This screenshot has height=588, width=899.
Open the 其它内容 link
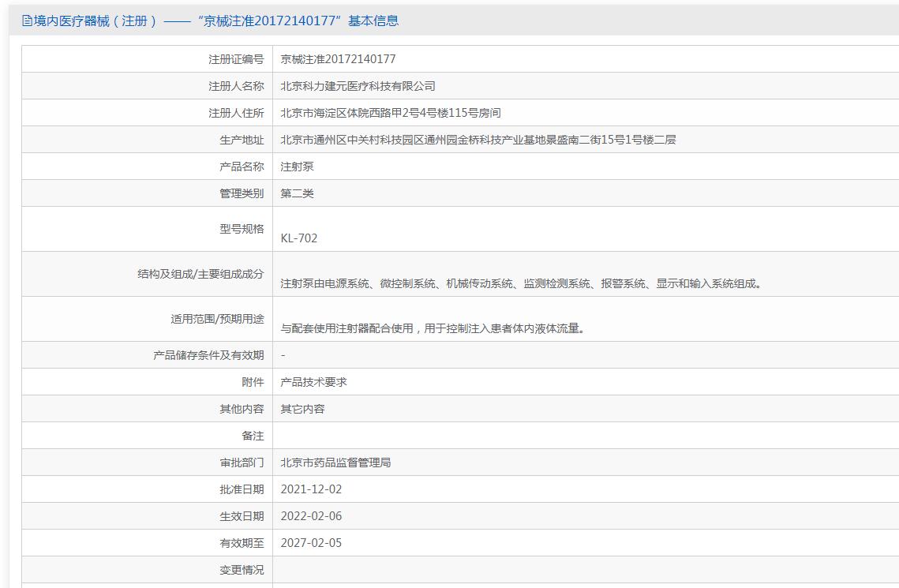tap(303, 409)
